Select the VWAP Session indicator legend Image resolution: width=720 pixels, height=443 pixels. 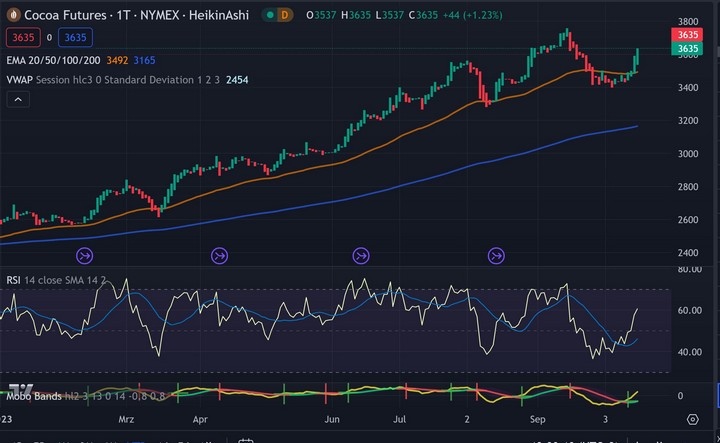pyautogui.click(x=113, y=80)
